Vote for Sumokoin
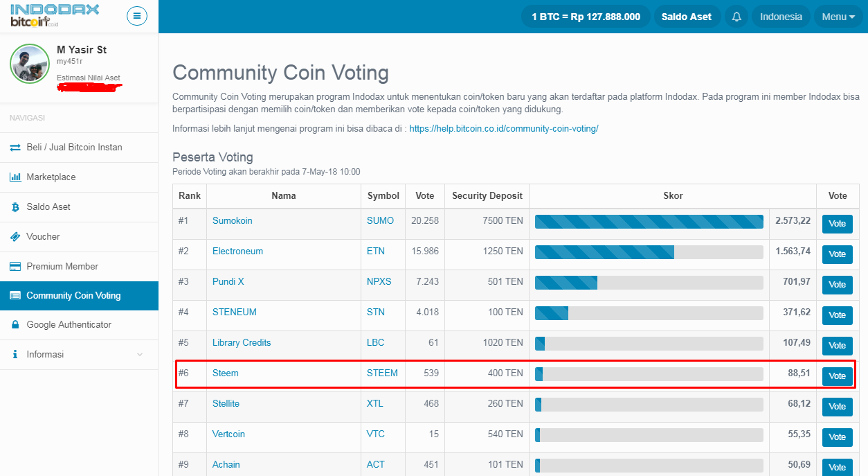 [x=837, y=224]
